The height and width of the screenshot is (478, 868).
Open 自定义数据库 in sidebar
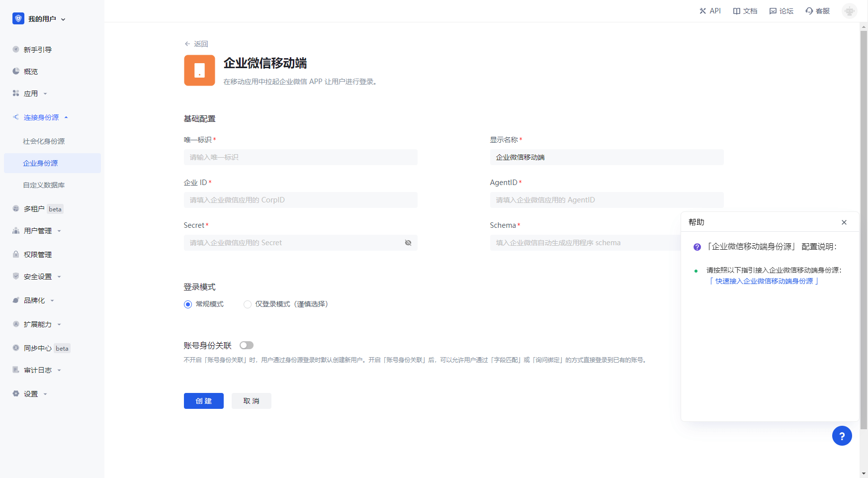44,185
